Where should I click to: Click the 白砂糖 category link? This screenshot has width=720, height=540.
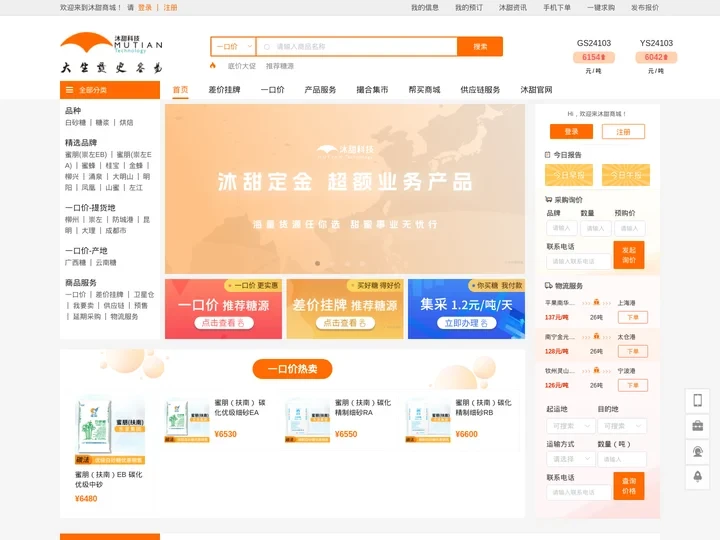click(75, 123)
